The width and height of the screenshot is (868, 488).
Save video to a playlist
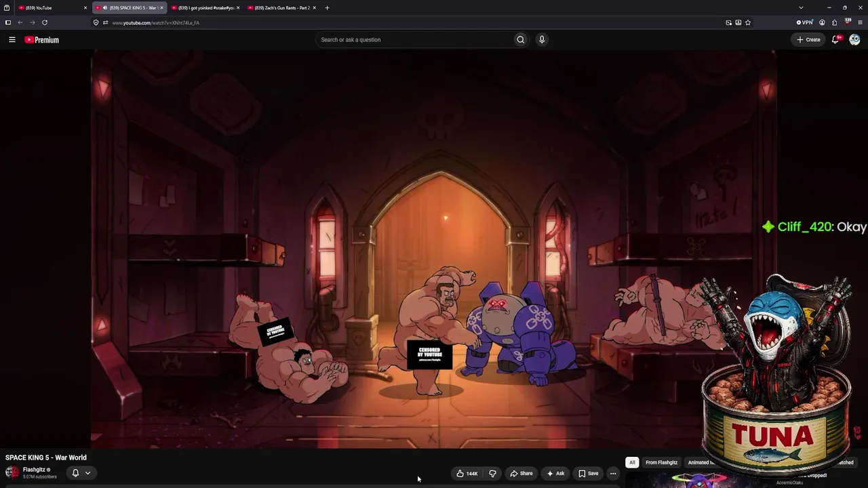[x=588, y=473]
